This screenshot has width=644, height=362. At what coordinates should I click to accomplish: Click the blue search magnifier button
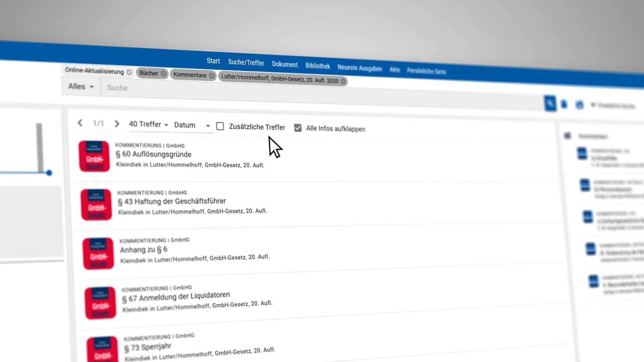(550, 104)
